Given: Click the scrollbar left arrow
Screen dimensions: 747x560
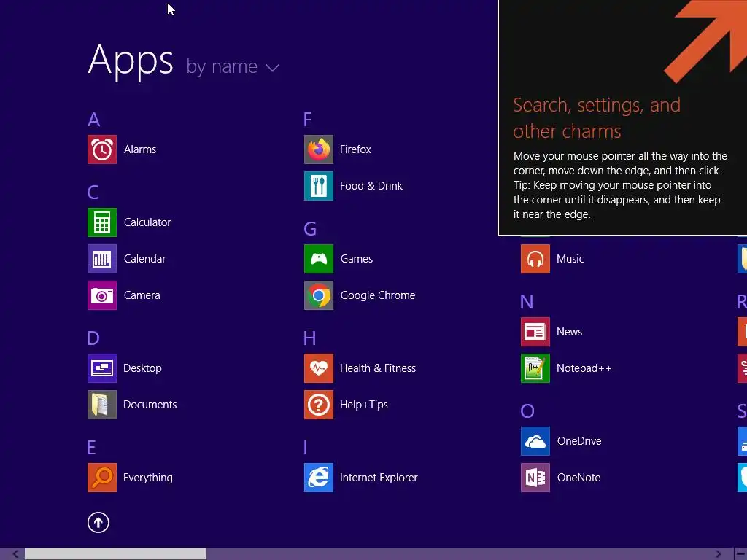Looking at the screenshot, I should [x=15, y=554].
